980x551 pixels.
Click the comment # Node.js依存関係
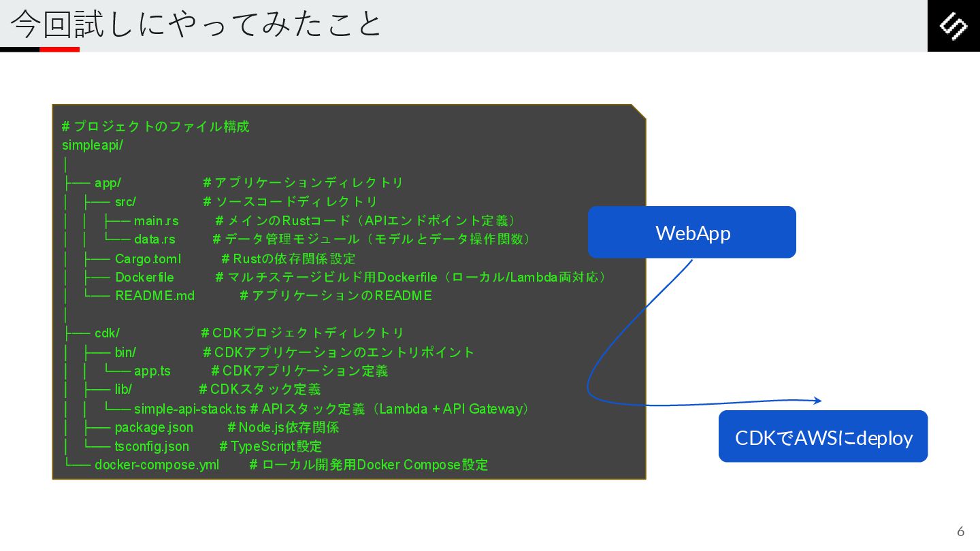(x=283, y=428)
